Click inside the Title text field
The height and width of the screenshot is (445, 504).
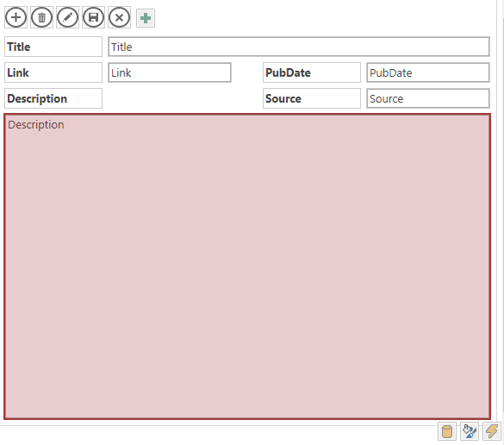click(x=299, y=47)
